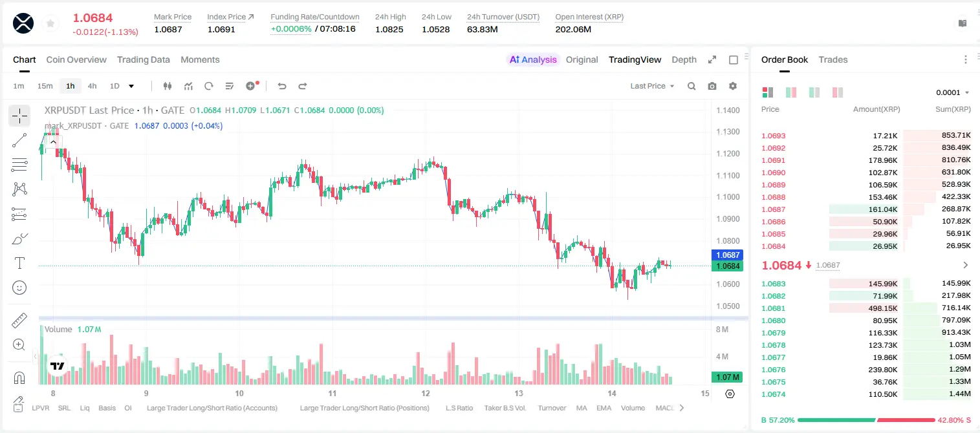Add XRP to favorites with star
The height and width of the screenshot is (433, 980).
click(x=50, y=23)
